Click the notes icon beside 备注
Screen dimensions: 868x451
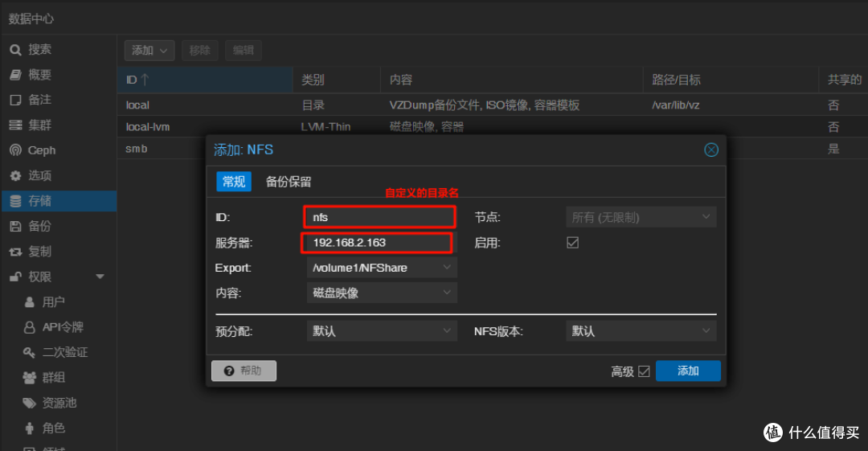tap(15, 100)
